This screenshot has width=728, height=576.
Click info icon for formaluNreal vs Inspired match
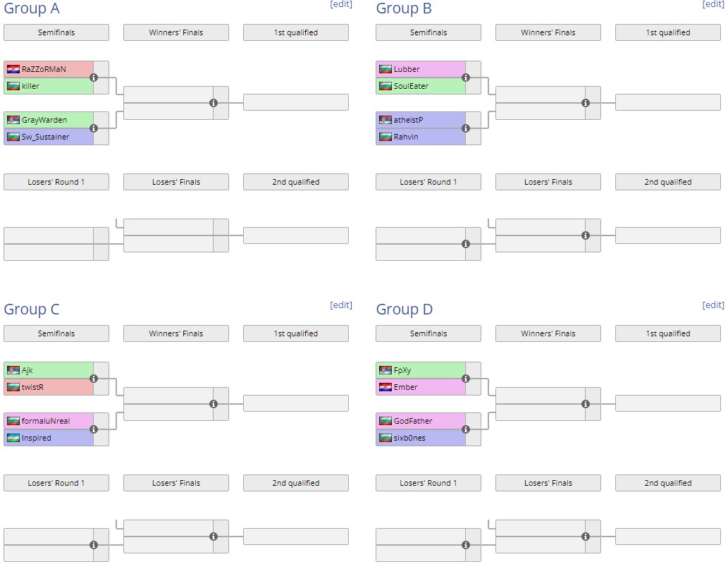(x=94, y=429)
